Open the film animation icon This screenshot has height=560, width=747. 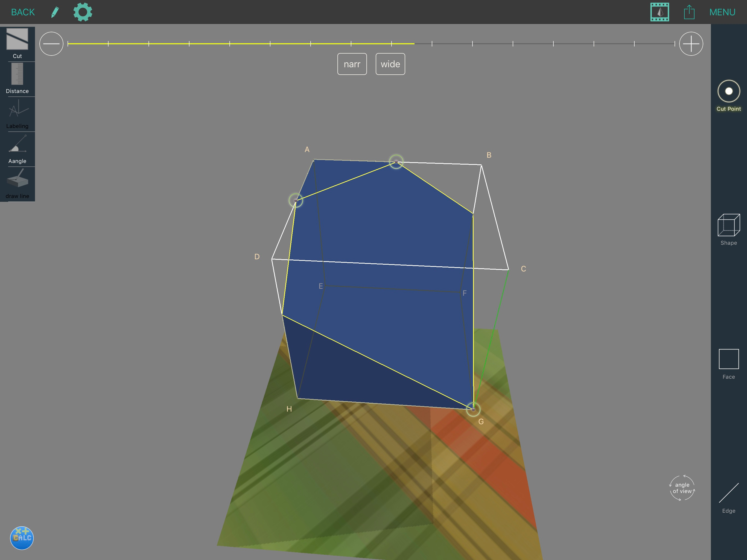click(x=660, y=12)
